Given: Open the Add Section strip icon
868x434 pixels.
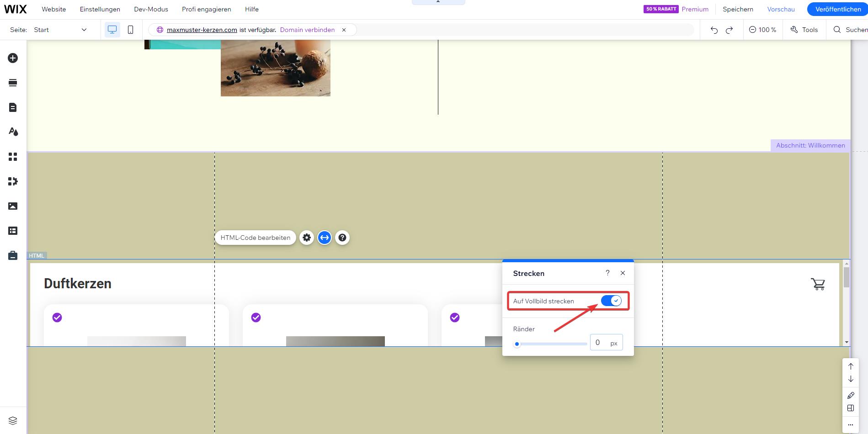Looking at the screenshot, I should (13, 83).
